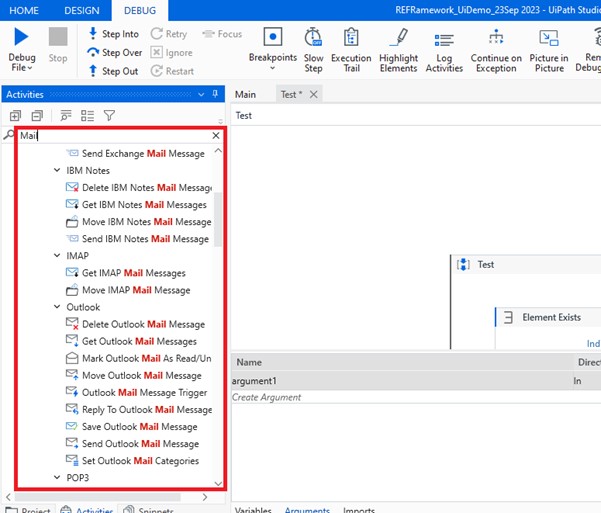Click the Continue on Exception icon

tap(496, 38)
